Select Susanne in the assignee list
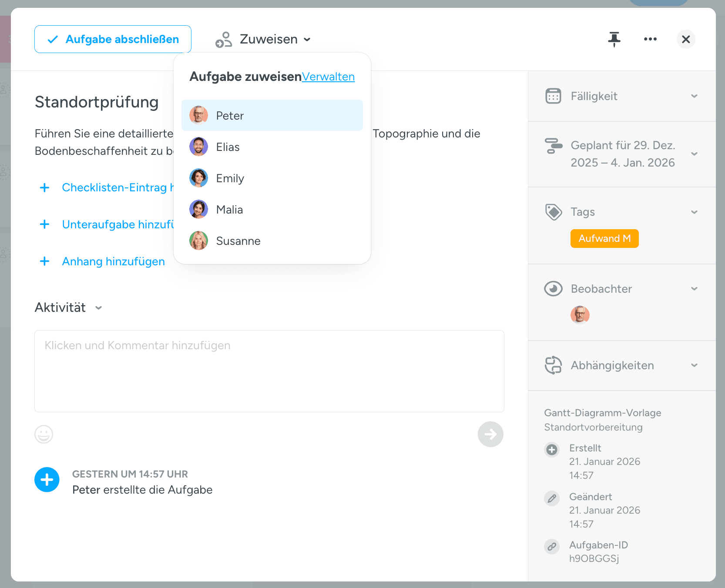The image size is (725, 588). pos(272,241)
